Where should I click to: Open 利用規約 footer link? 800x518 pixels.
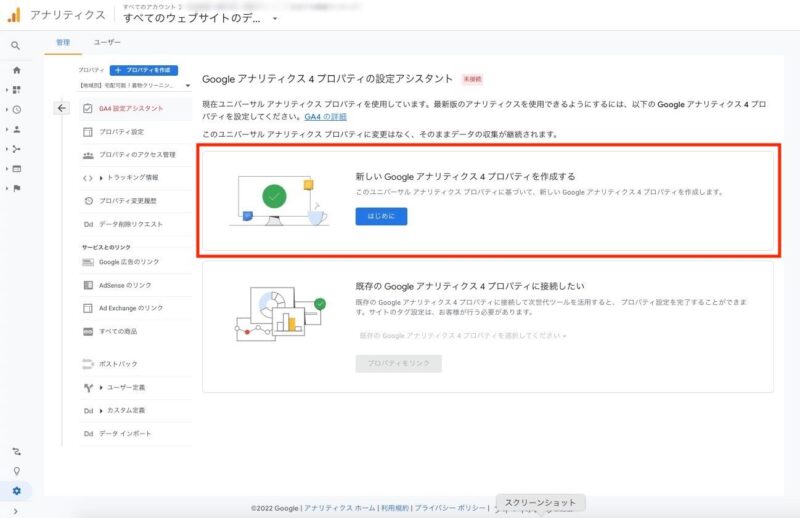tap(394, 508)
